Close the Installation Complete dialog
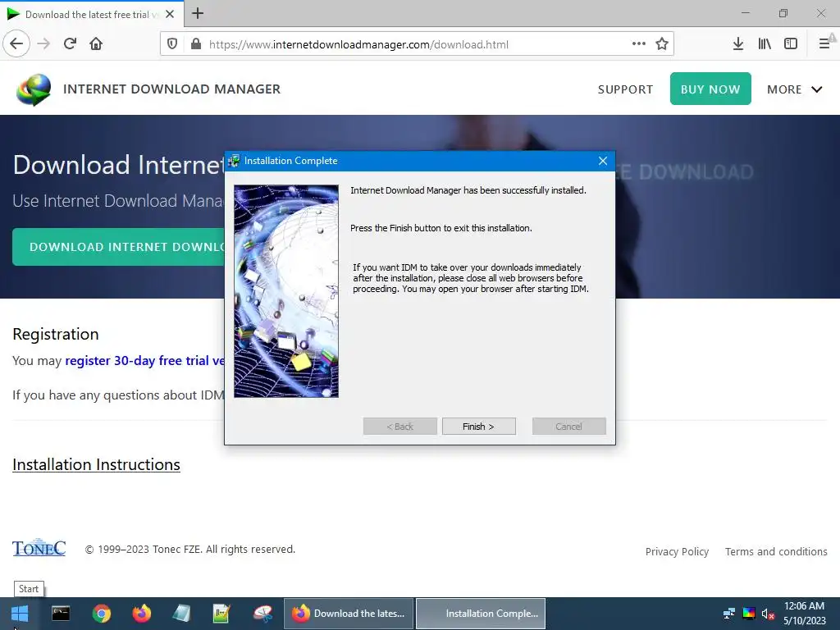 603,161
